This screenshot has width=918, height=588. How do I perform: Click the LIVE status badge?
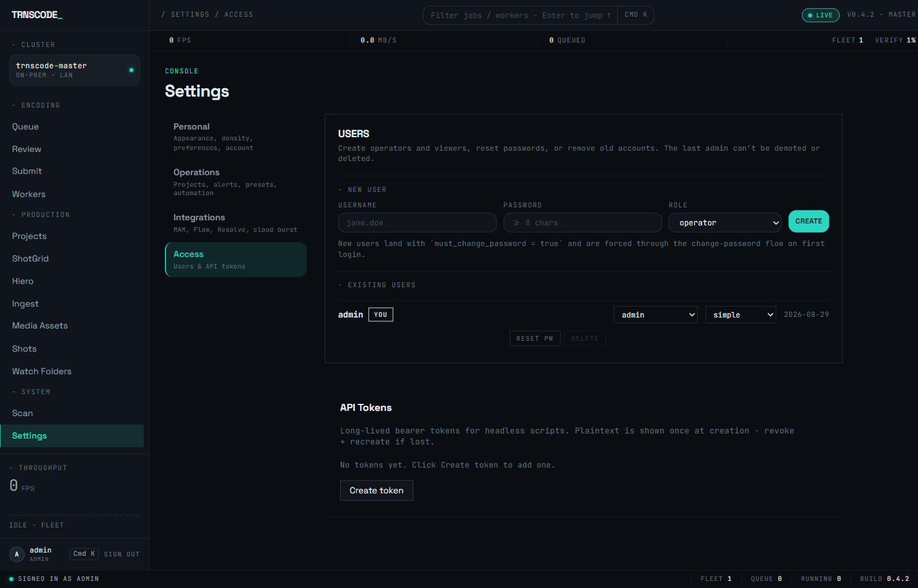[x=820, y=15]
